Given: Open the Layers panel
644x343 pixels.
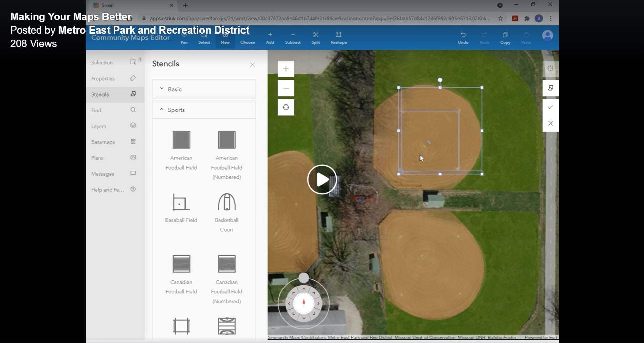Looking at the screenshot, I should click(115, 126).
